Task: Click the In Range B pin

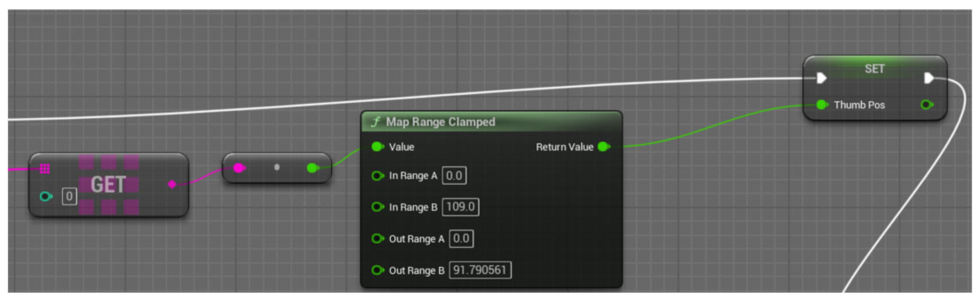Action: tap(377, 207)
